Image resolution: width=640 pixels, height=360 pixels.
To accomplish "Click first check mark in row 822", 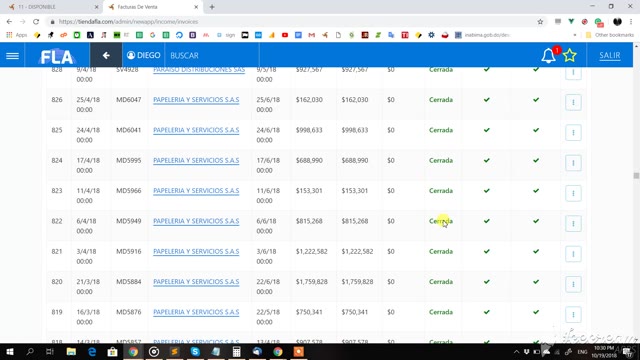I will click(x=487, y=221).
